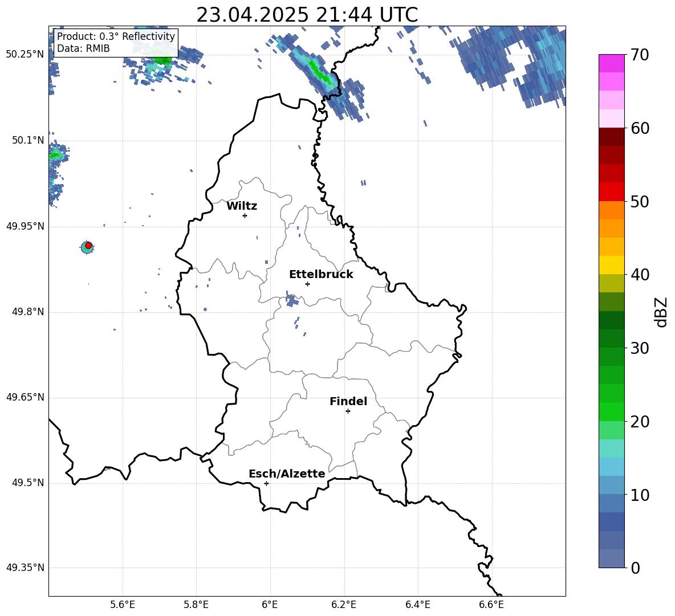Click the Findel station label
675x616 pixels.
348,401
